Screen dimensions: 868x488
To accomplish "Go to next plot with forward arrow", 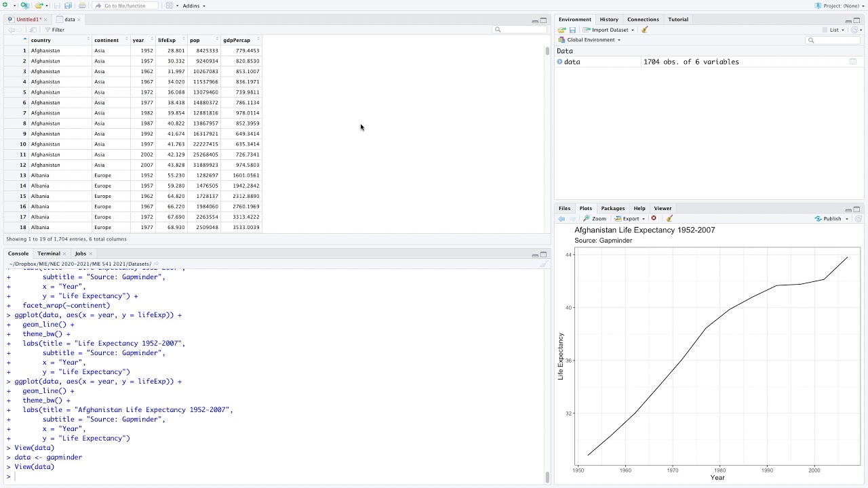I will coord(572,219).
